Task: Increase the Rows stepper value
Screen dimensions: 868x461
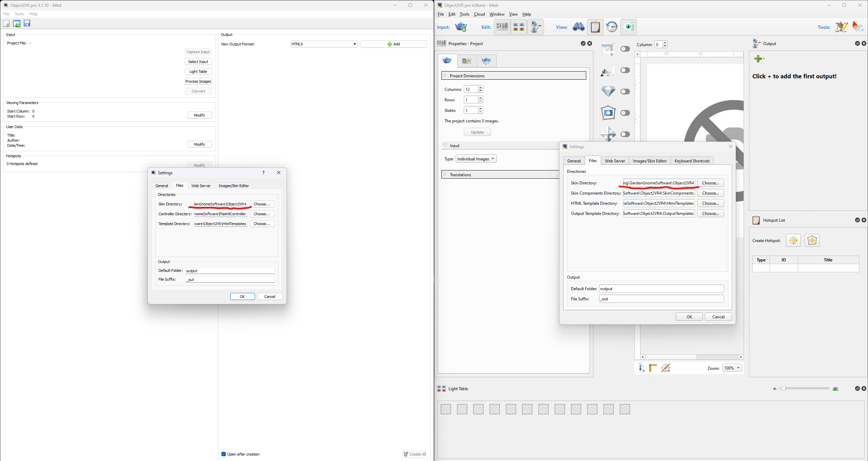Action: (x=480, y=98)
